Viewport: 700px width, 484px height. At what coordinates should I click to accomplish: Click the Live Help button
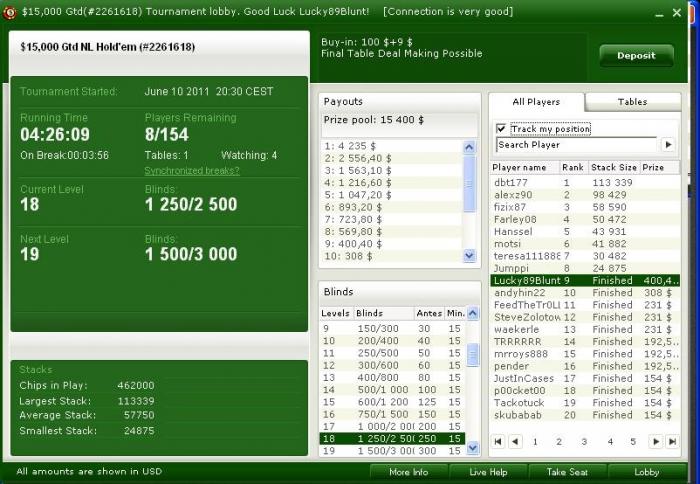(x=488, y=472)
